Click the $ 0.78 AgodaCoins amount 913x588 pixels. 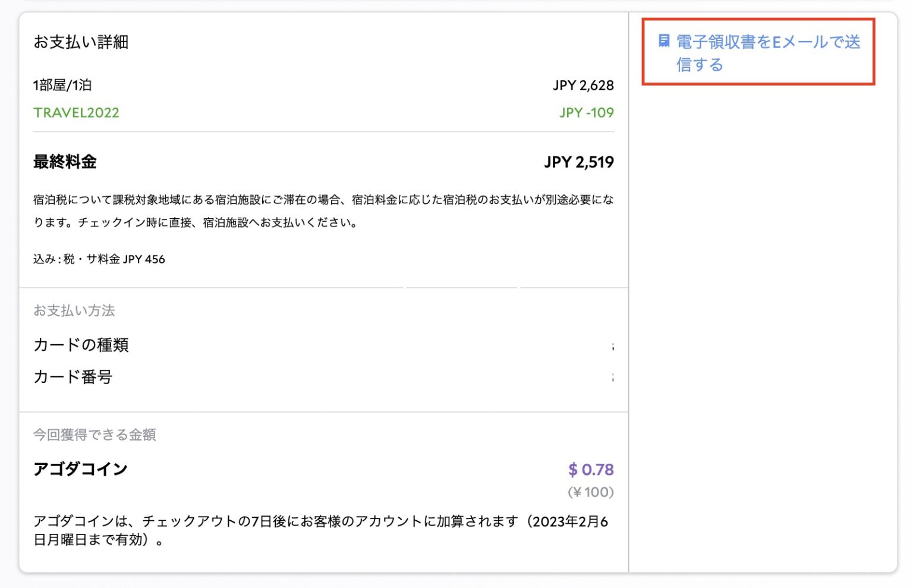click(x=590, y=470)
